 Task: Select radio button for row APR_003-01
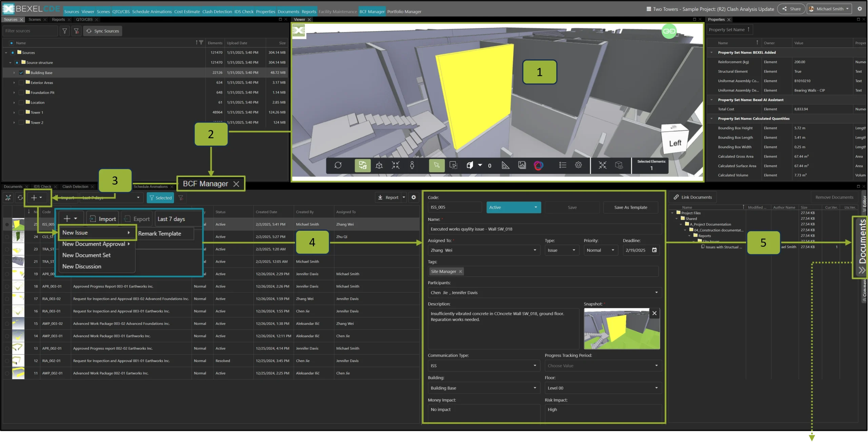pyautogui.click(x=7, y=286)
